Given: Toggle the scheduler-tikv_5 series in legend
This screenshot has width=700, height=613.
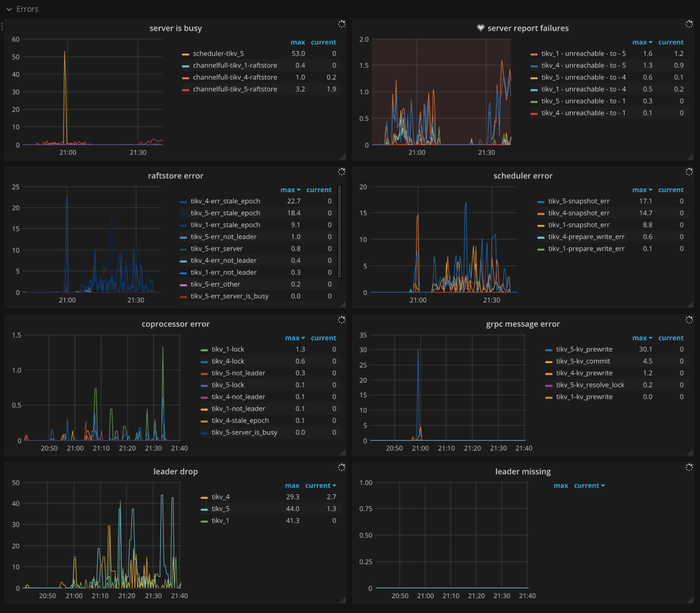Looking at the screenshot, I should click(218, 54).
